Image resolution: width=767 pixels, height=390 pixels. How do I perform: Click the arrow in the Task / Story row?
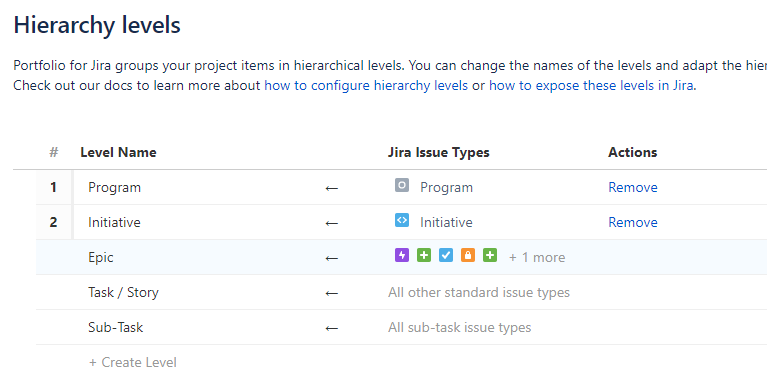(x=332, y=293)
